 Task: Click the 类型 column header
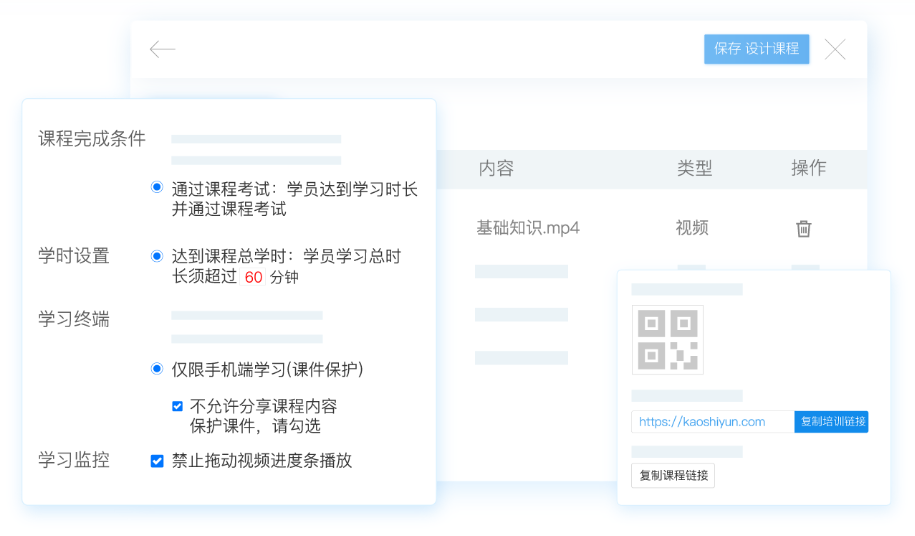[x=694, y=168]
